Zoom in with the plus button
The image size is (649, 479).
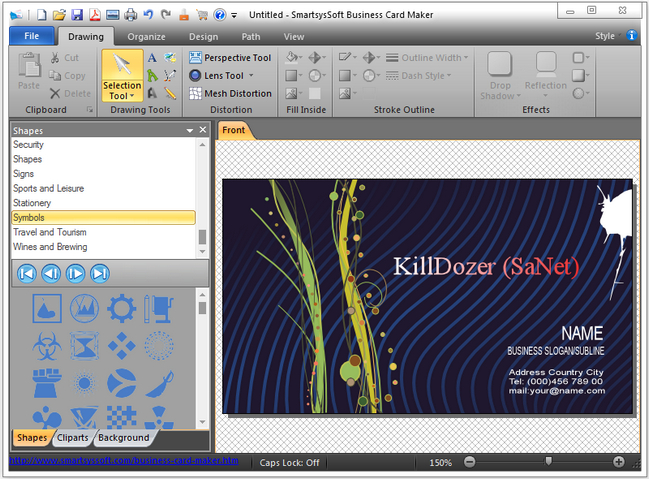click(619, 462)
